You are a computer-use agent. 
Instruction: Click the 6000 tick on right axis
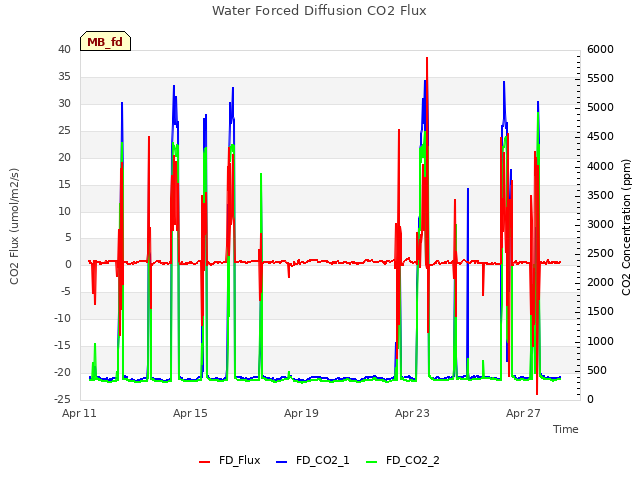(x=600, y=49)
